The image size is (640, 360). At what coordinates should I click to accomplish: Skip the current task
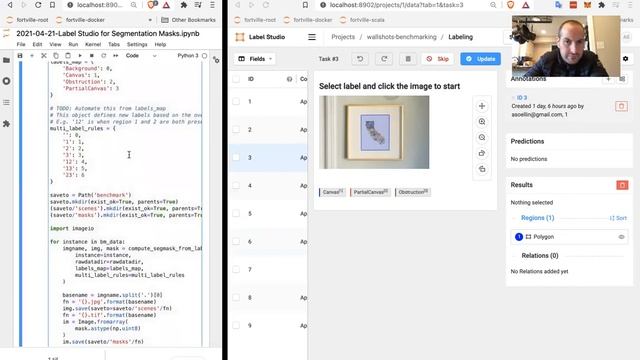437,59
